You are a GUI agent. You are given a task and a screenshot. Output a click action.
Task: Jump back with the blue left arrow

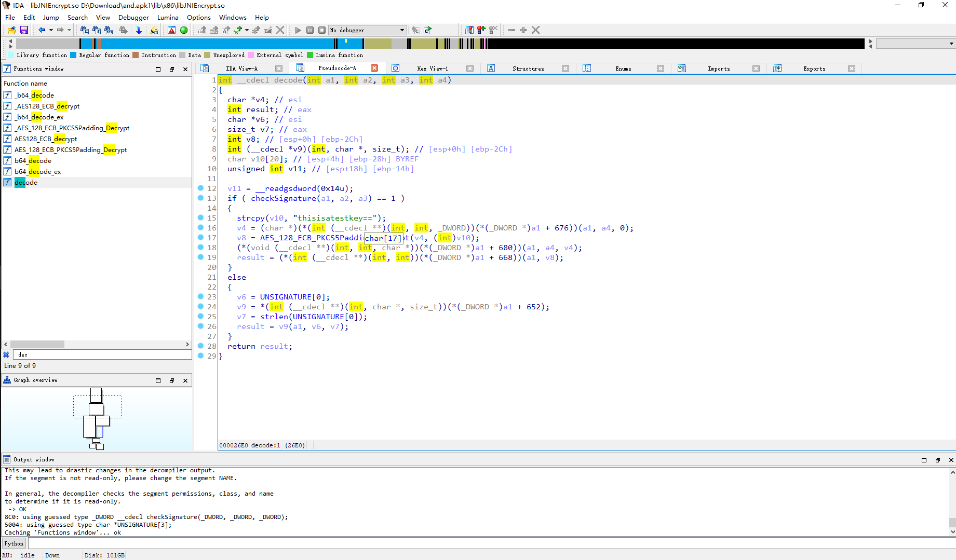click(42, 30)
